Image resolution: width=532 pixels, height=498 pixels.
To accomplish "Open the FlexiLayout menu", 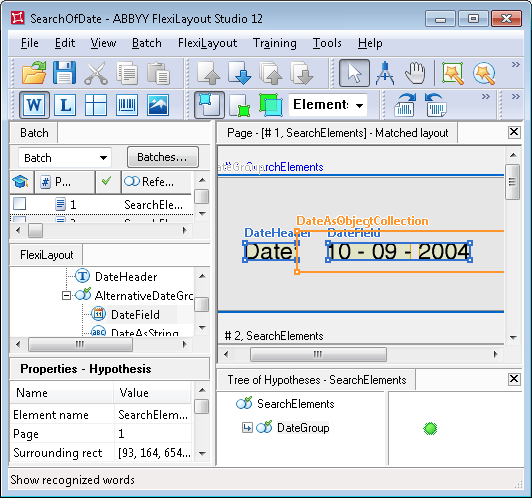I will (x=207, y=43).
